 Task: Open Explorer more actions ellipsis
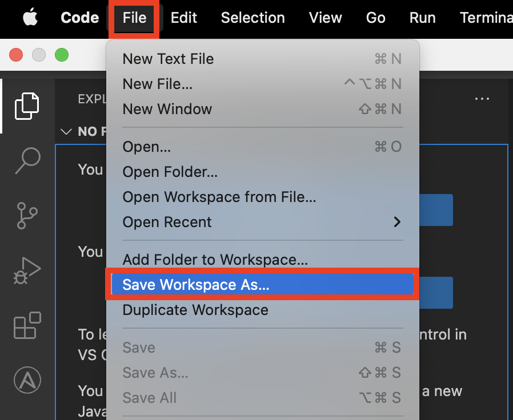pyautogui.click(x=482, y=98)
